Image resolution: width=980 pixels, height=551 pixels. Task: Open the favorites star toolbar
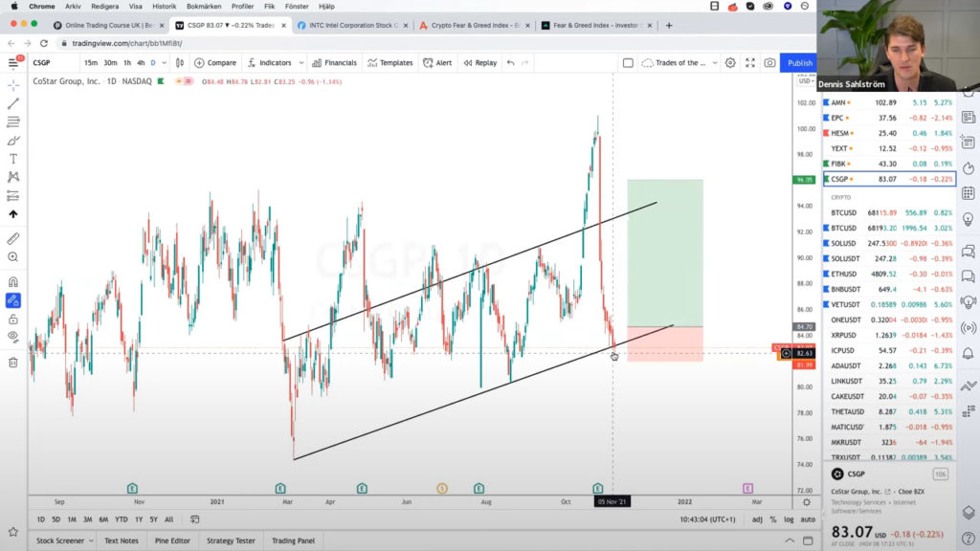click(13, 532)
